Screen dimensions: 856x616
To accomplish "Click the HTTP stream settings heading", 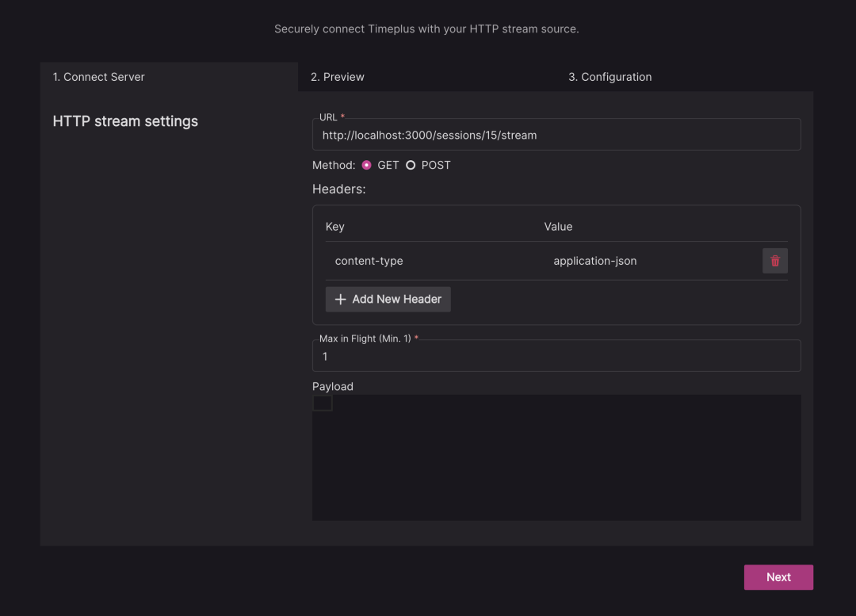I will click(125, 121).
